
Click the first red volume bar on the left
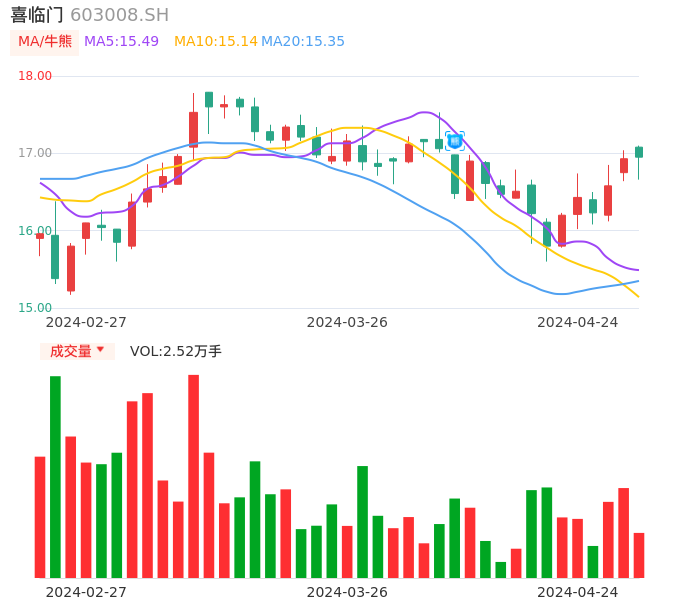click(40, 517)
